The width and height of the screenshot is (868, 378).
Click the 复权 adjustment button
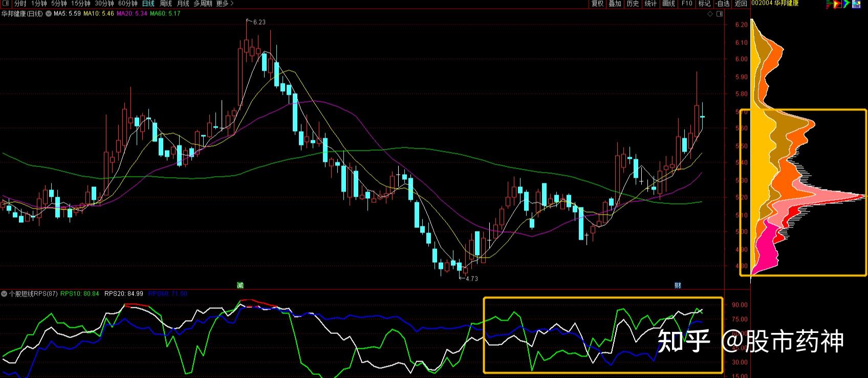click(x=598, y=4)
